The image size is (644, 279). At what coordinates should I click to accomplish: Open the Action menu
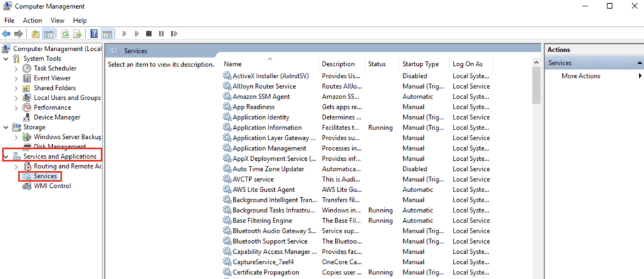(x=33, y=20)
